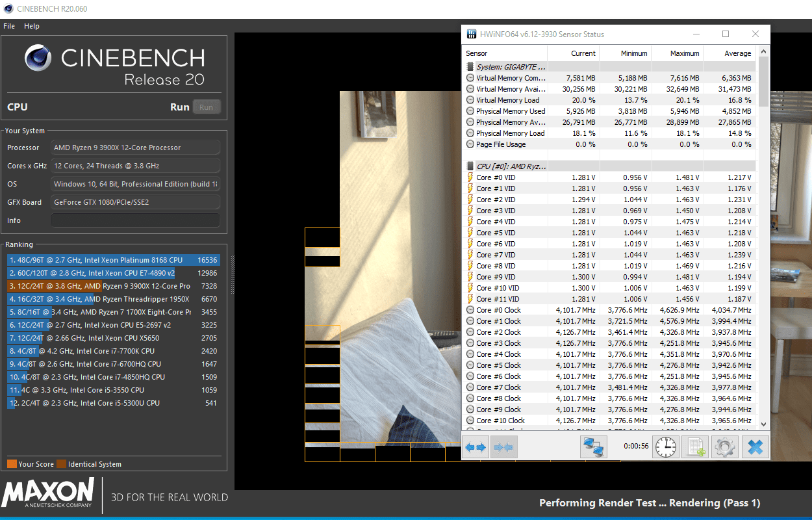This screenshot has height=520, width=812.
Task: Select ranking row AMD Ryzen 9 3900X 12-Core
Action: pos(114,286)
